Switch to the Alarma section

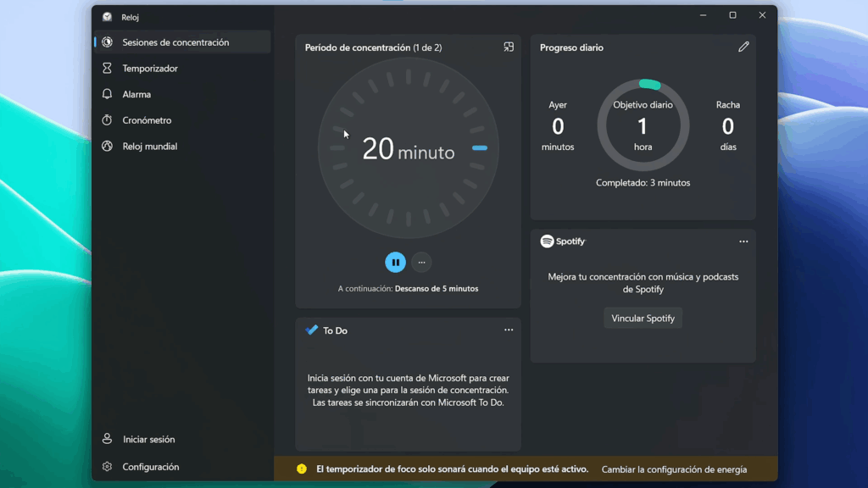point(136,95)
